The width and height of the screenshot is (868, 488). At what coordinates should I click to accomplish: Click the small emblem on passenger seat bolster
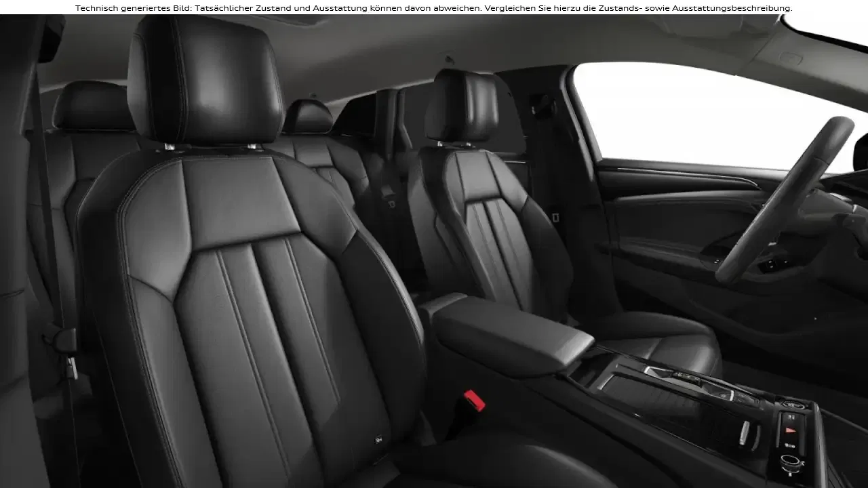(x=378, y=439)
